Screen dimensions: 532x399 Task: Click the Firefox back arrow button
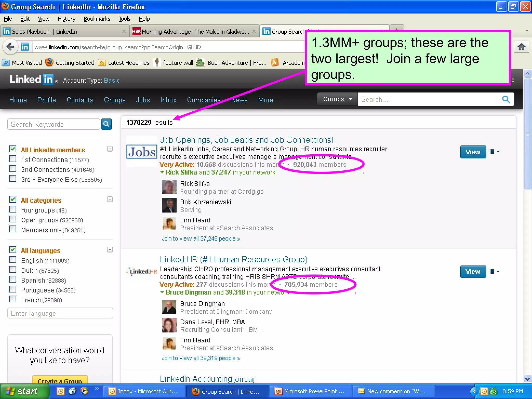(10, 47)
